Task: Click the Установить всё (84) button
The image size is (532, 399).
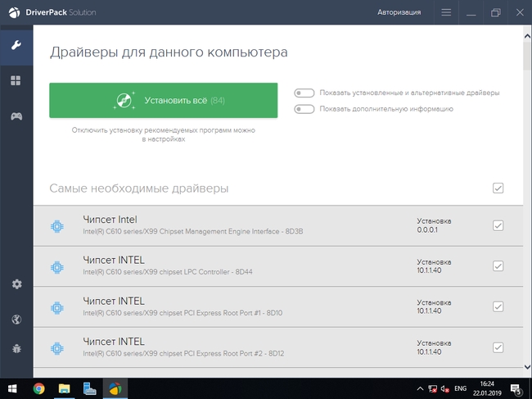Action: (164, 101)
